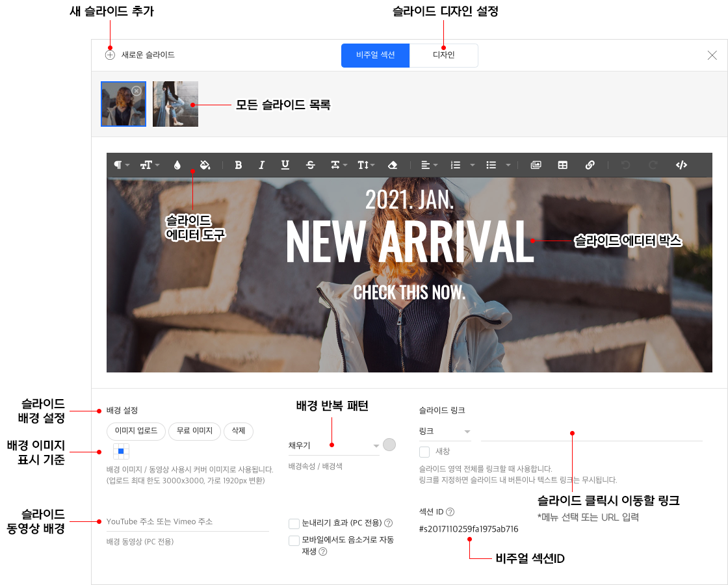This screenshot has height=585, width=728.
Task: Enable the 새창 checkbox
Action: pos(424,452)
